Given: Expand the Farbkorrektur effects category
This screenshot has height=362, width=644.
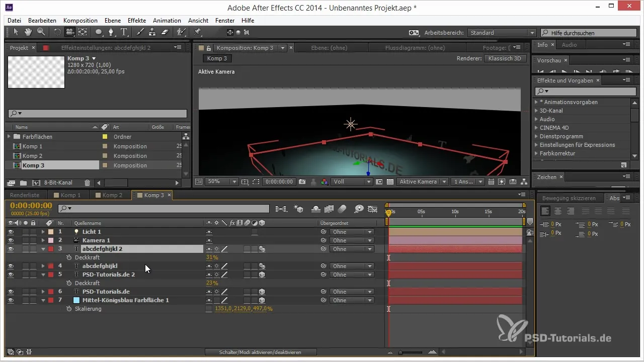Looking at the screenshot, I should point(536,153).
